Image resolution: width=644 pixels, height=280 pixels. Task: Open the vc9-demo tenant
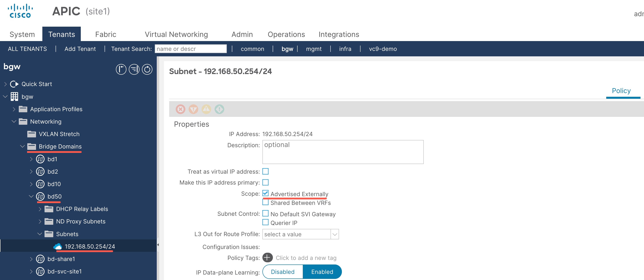tap(383, 49)
